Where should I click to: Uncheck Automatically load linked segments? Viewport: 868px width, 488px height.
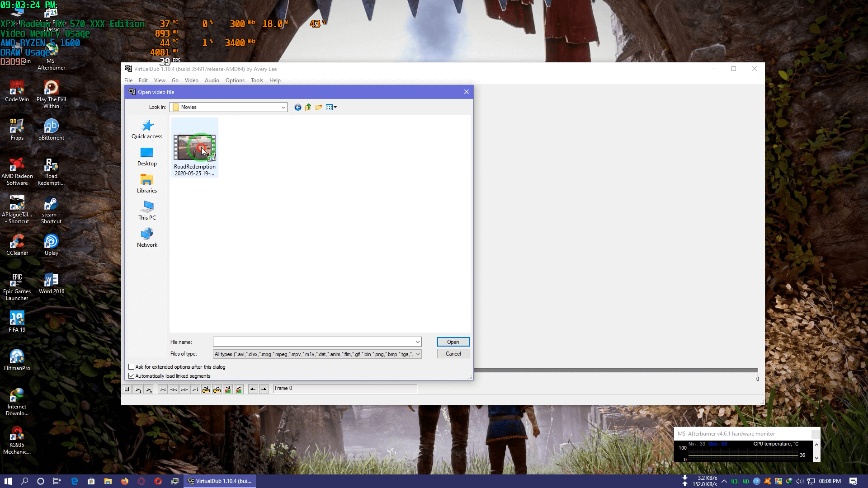tap(132, 376)
